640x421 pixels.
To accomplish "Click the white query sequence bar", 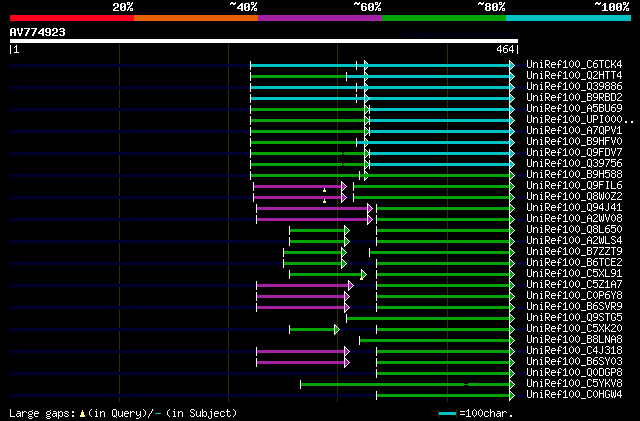I will point(264,41).
